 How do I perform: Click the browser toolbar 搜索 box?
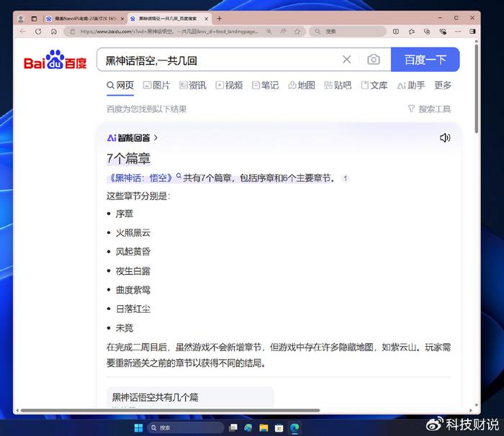[348, 31]
